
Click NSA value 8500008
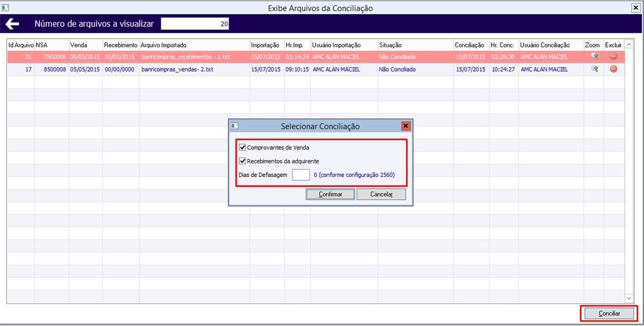pyautogui.click(x=55, y=69)
